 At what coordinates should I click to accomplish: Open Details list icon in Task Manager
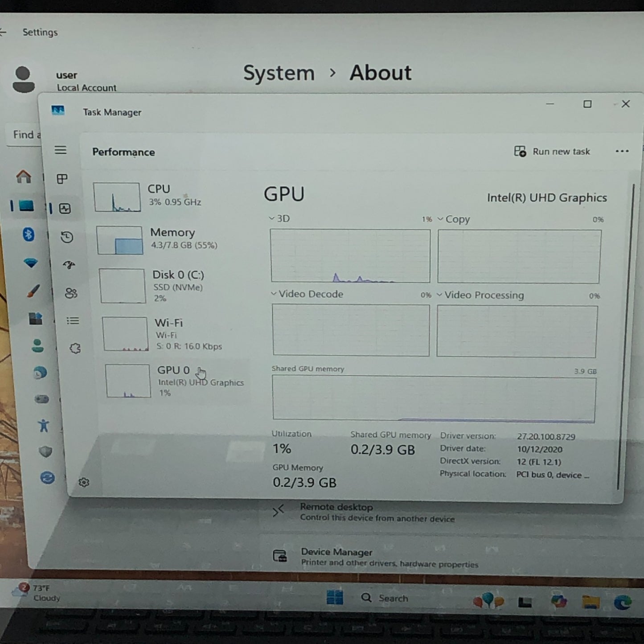[x=73, y=321]
